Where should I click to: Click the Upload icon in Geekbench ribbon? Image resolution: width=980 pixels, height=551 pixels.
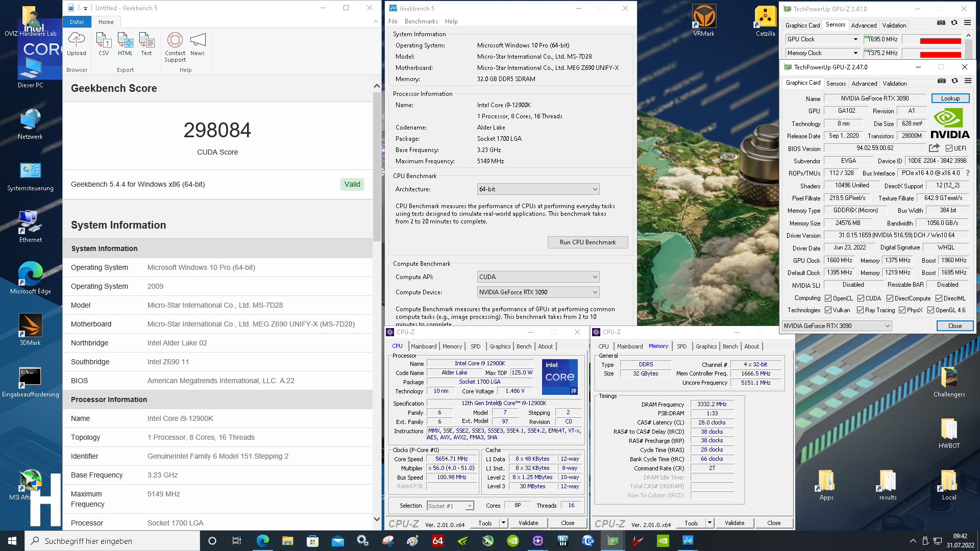click(x=77, y=44)
